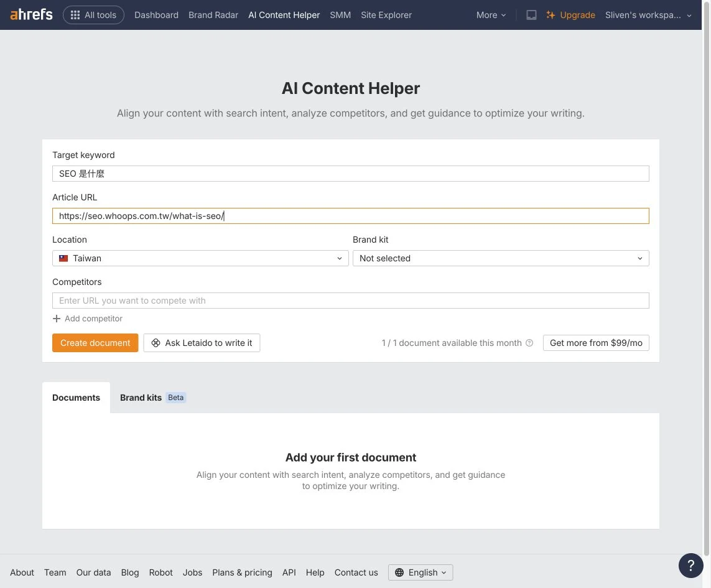Click the Upgrade sparkle link
Viewport: 711px width, 588px height.
click(571, 15)
